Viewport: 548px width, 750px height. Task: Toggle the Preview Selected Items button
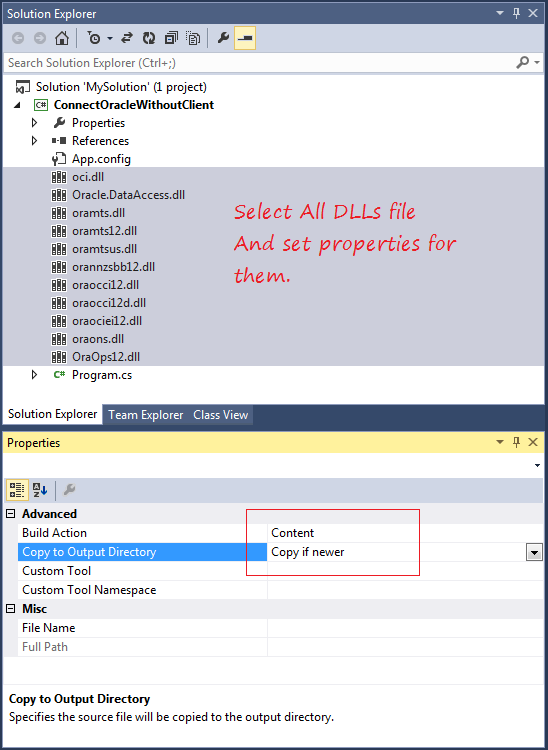pos(245,38)
